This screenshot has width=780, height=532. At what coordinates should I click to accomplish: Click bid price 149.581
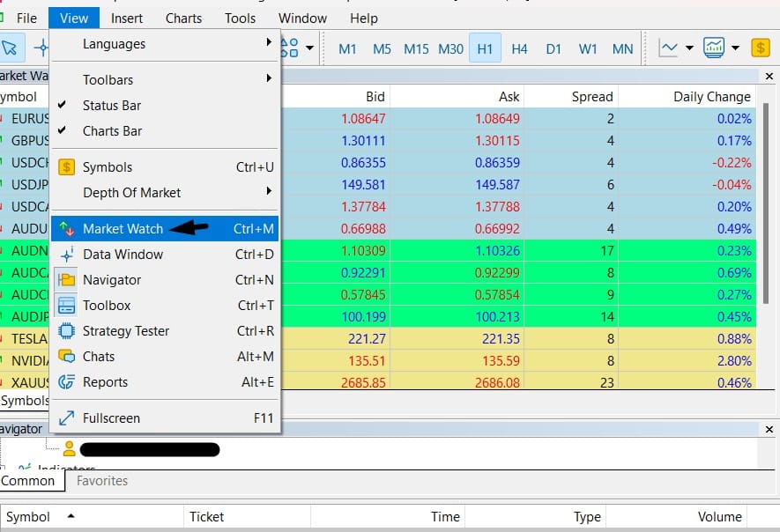(363, 185)
